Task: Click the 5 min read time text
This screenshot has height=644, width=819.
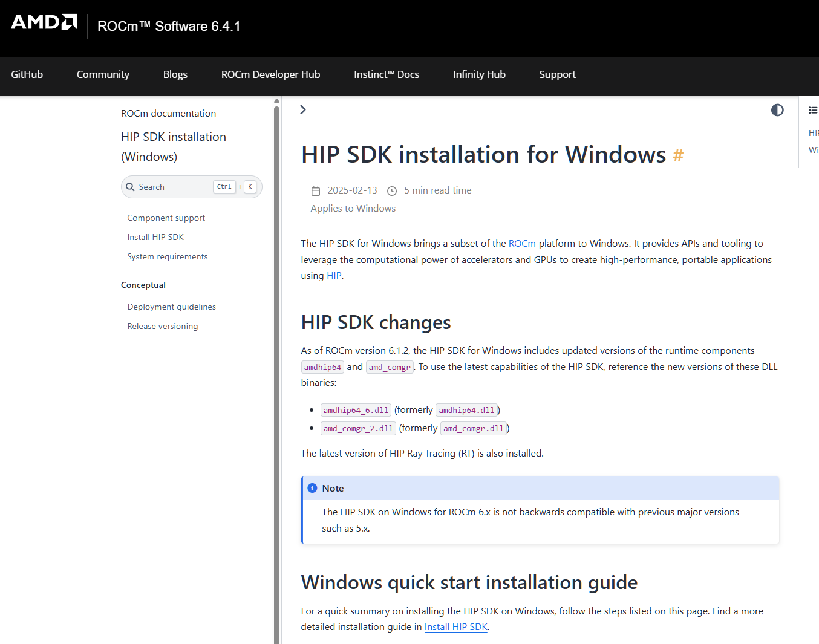Action: [438, 190]
